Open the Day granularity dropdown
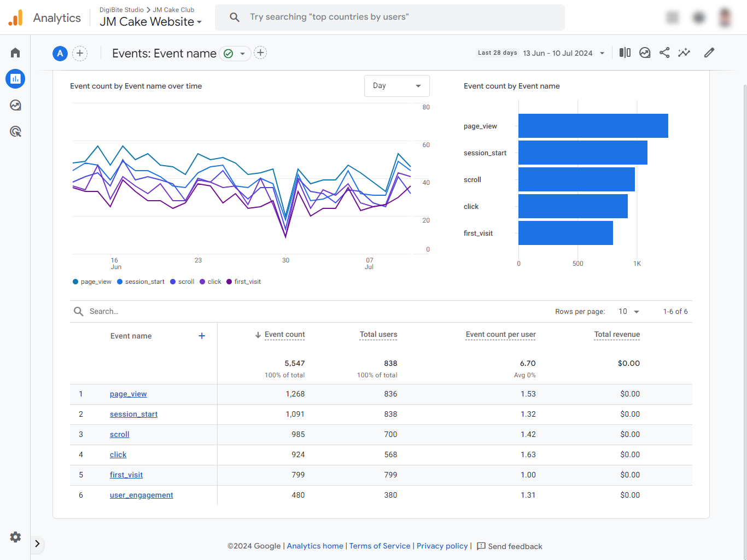This screenshot has width=747, height=560. click(x=396, y=86)
